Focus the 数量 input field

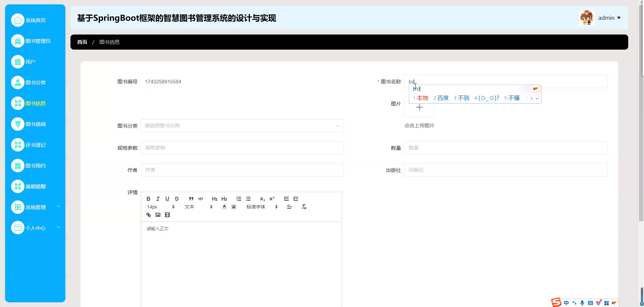coord(505,148)
